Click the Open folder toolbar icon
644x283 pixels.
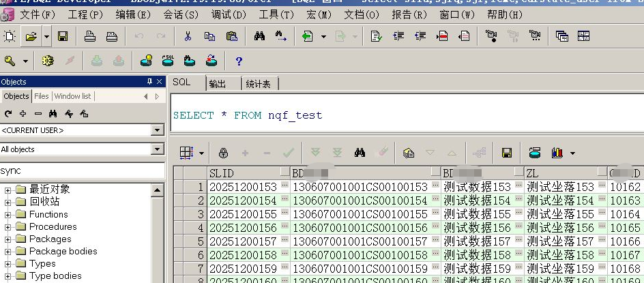31,37
